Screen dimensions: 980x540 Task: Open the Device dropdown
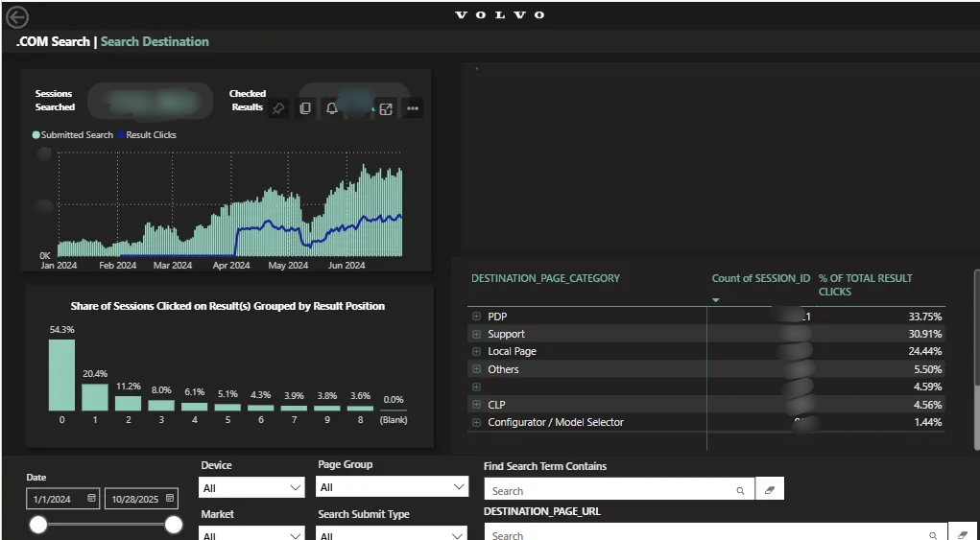pos(251,487)
